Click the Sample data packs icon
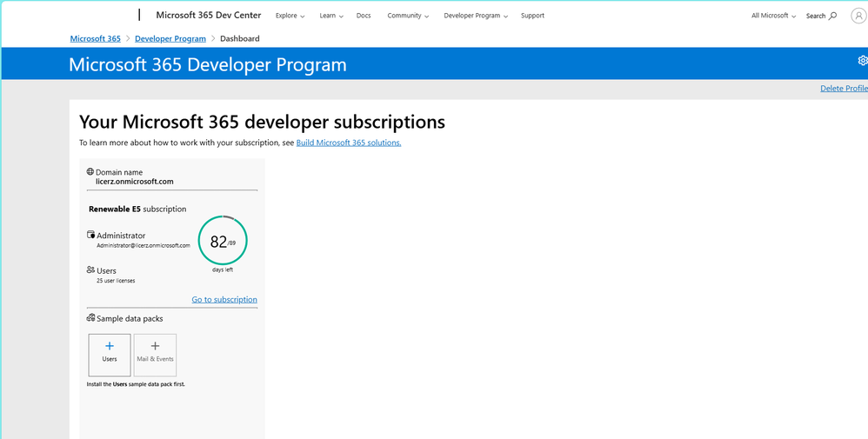The height and width of the screenshot is (439, 868). coord(90,318)
